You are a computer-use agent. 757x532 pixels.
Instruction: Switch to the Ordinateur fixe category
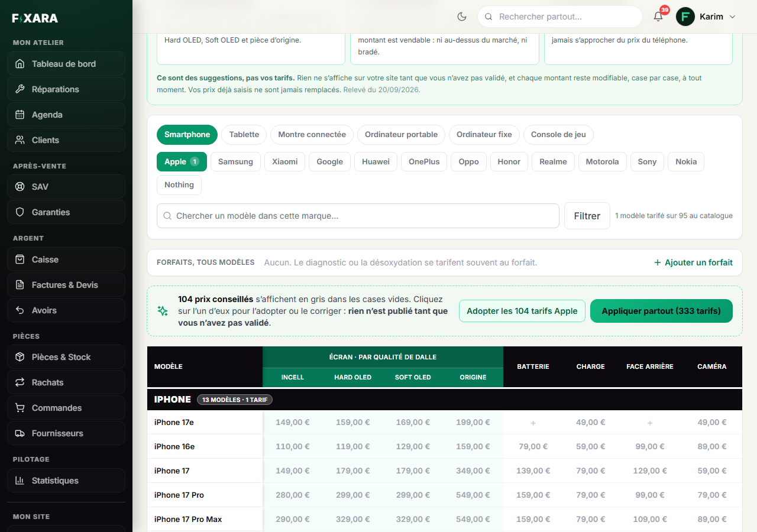(484, 135)
